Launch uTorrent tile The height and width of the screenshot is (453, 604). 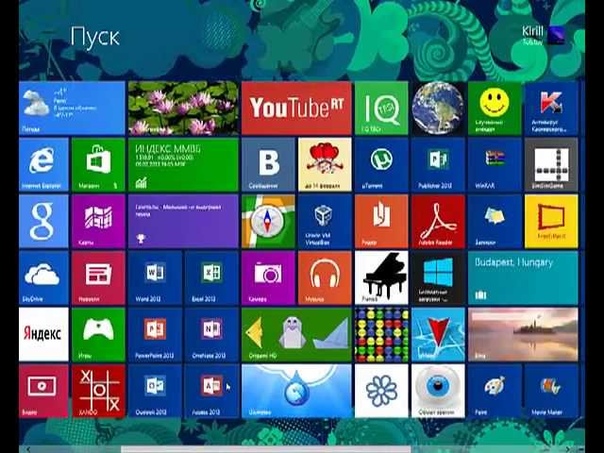tap(381, 164)
